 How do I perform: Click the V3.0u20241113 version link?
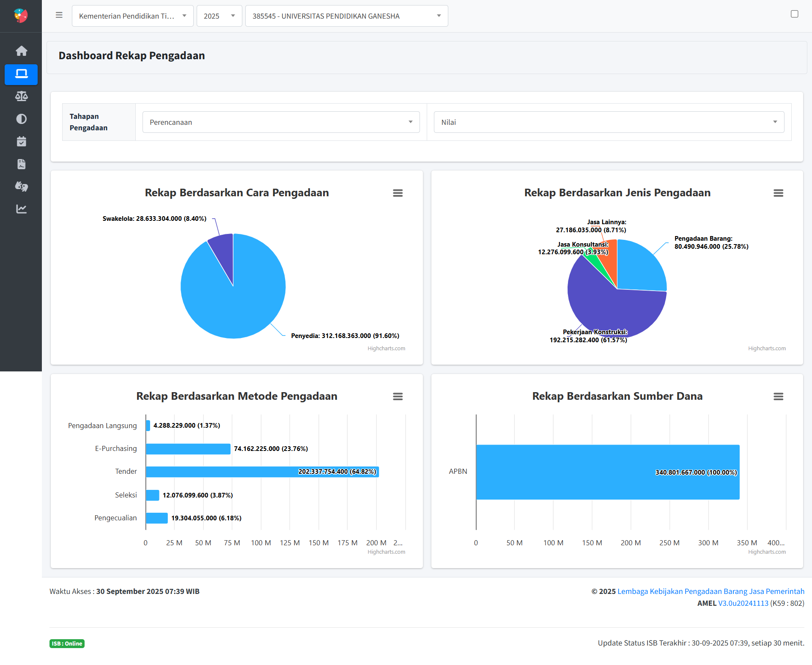[x=743, y=603]
